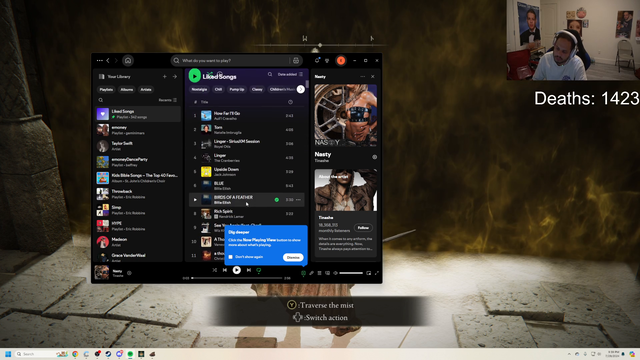Go to Spotify Home via house icon

click(x=128, y=60)
